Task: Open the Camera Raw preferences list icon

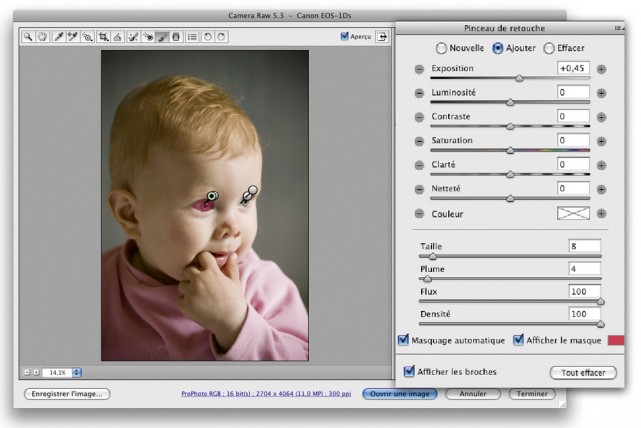Action: pyautogui.click(x=192, y=37)
